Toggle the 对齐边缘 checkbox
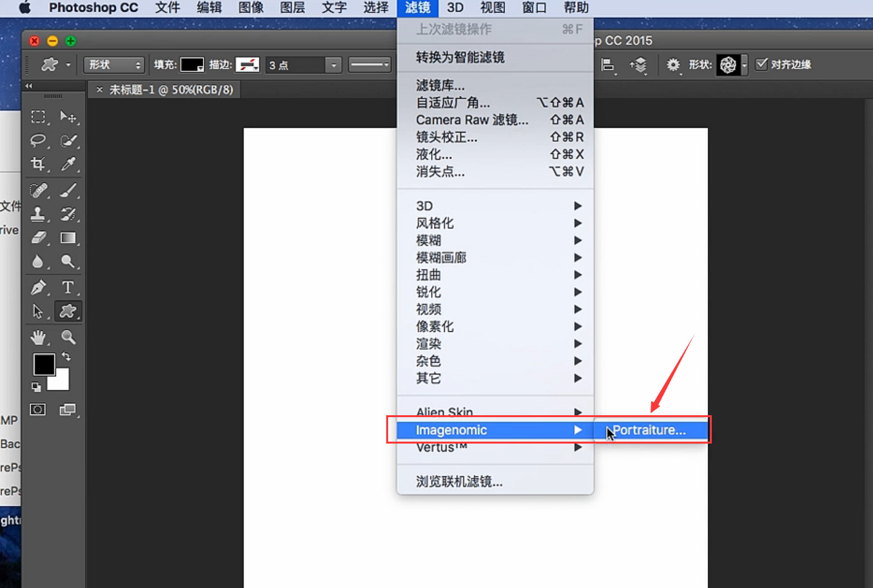 click(761, 64)
